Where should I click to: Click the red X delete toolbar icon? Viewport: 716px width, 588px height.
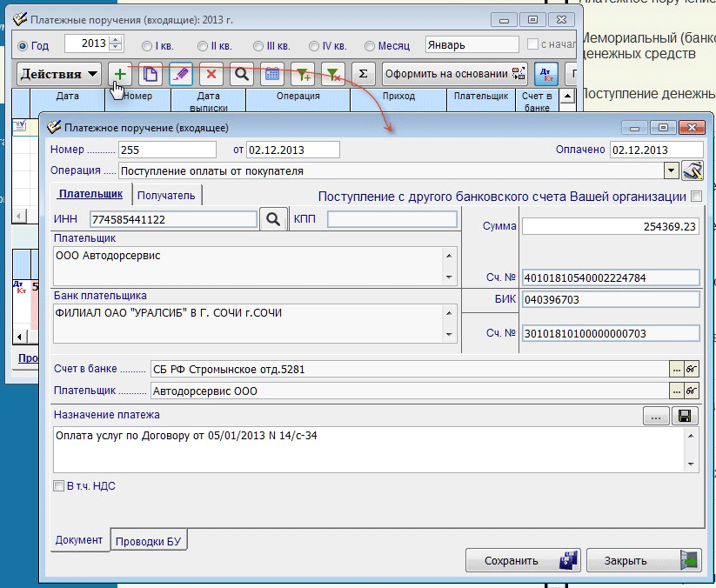tap(211, 74)
